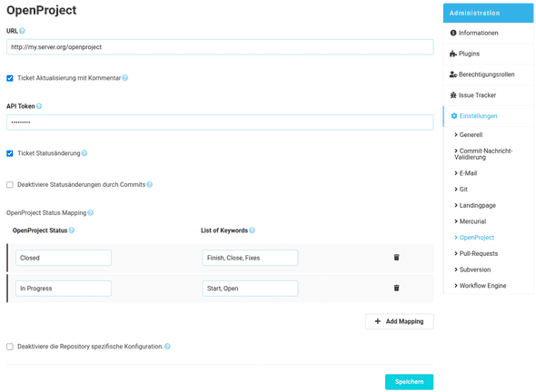Click the plus icon in Add Mapping
The height and width of the screenshot is (392, 536).
pos(378,321)
